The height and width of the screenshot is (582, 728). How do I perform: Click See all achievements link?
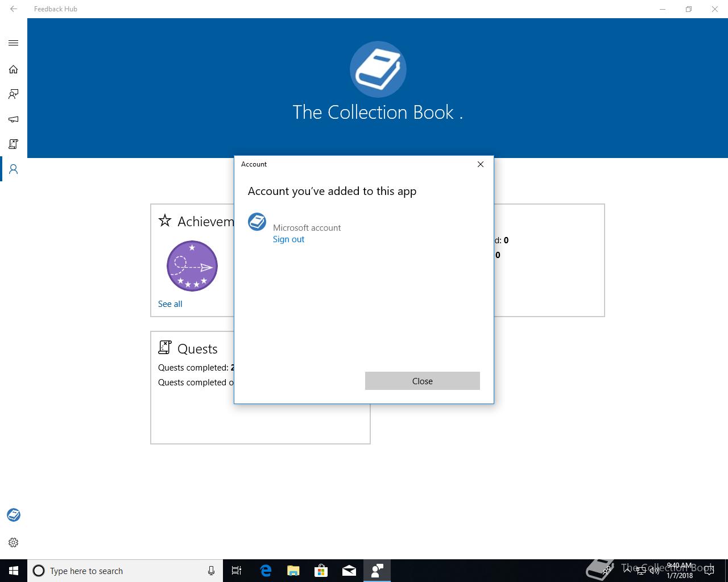click(170, 304)
